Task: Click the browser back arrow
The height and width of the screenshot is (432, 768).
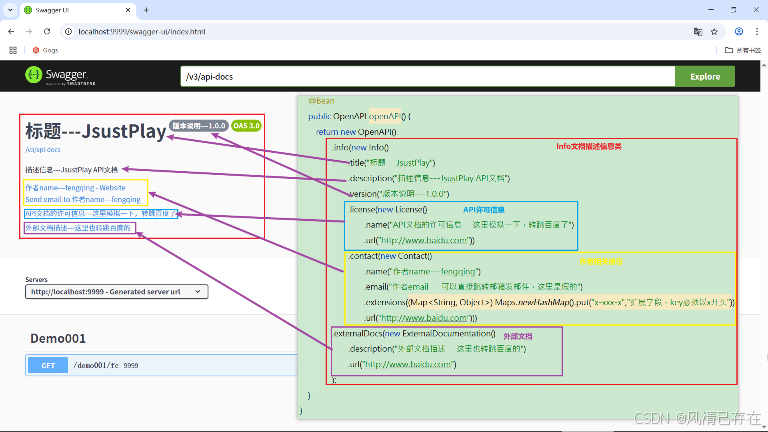Action: pyautogui.click(x=11, y=31)
